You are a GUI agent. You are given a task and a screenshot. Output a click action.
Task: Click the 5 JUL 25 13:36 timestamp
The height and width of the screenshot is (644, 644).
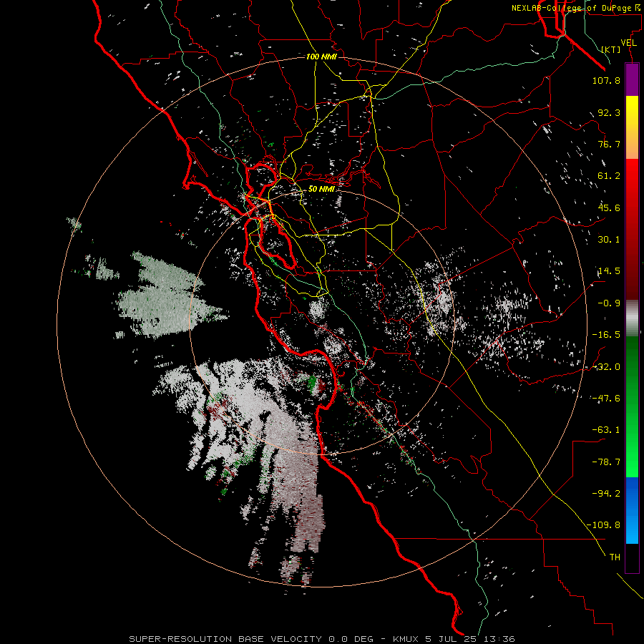click(472, 639)
